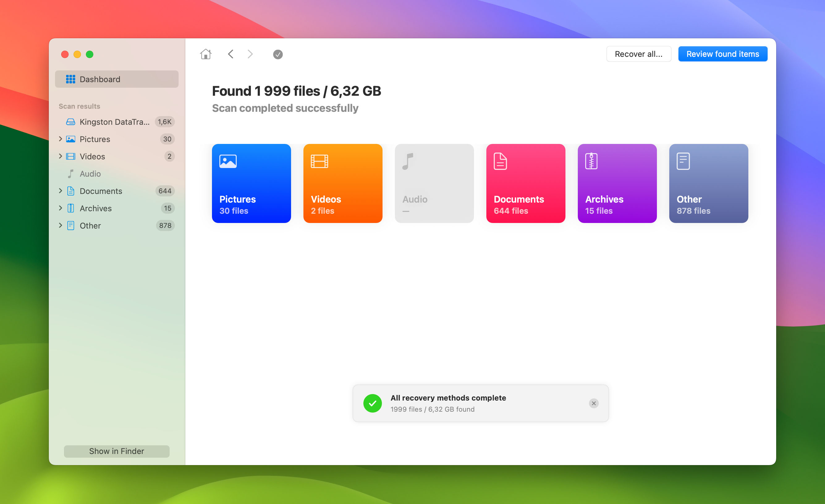Click the Recover all... button

point(638,54)
